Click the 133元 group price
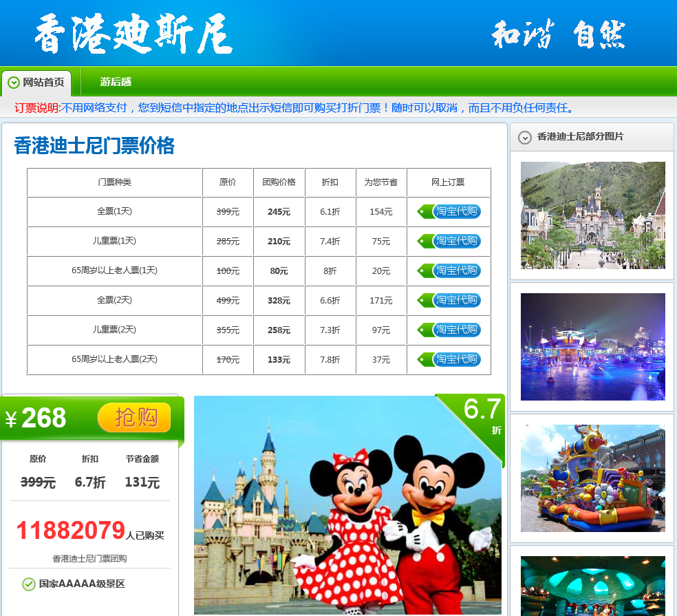Viewport: 677px width, 616px height. tap(279, 359)
